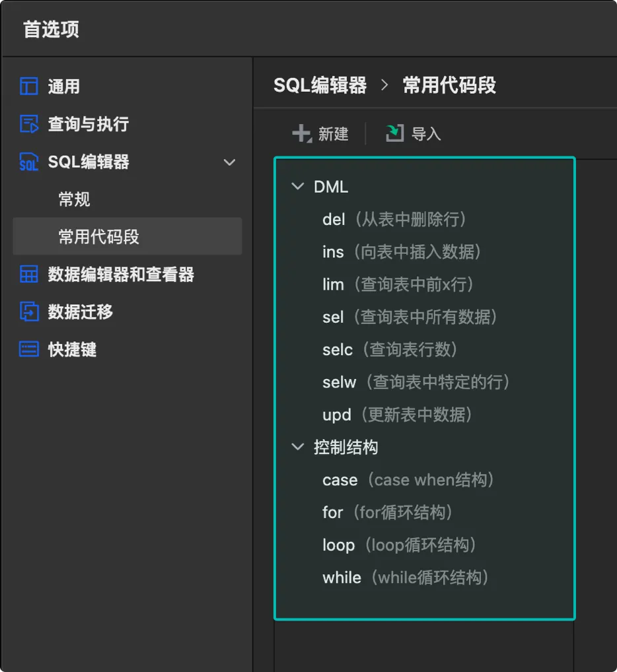Collapse the SQL编辑器 sidebar section chevron
Image resolution: width=617 pixels, height=672 pixels.
tap(229, 162)
